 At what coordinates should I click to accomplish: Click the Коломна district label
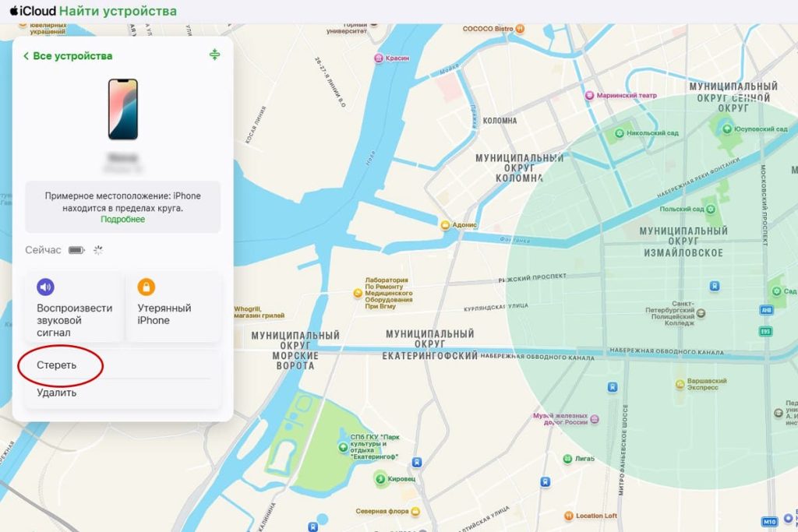(x=500, y=121)
